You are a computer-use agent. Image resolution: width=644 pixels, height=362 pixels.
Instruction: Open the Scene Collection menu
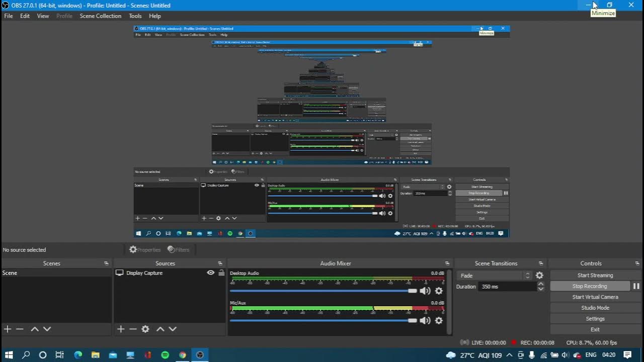coord(101,16)
